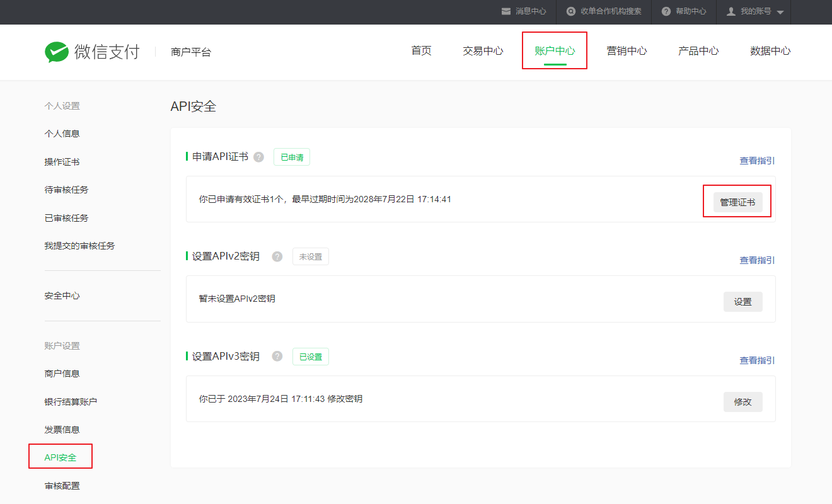The width and height of the screenshot is (832, 504).
Task: Click the acquiring partner search icon
Action: pyautogui.click(x=571, y=11)
